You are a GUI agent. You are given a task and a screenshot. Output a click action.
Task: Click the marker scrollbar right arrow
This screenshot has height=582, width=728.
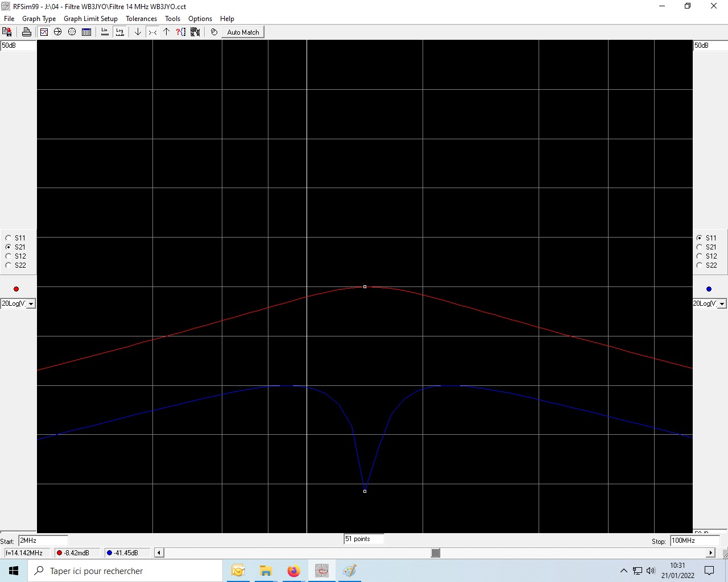point(710,552)
